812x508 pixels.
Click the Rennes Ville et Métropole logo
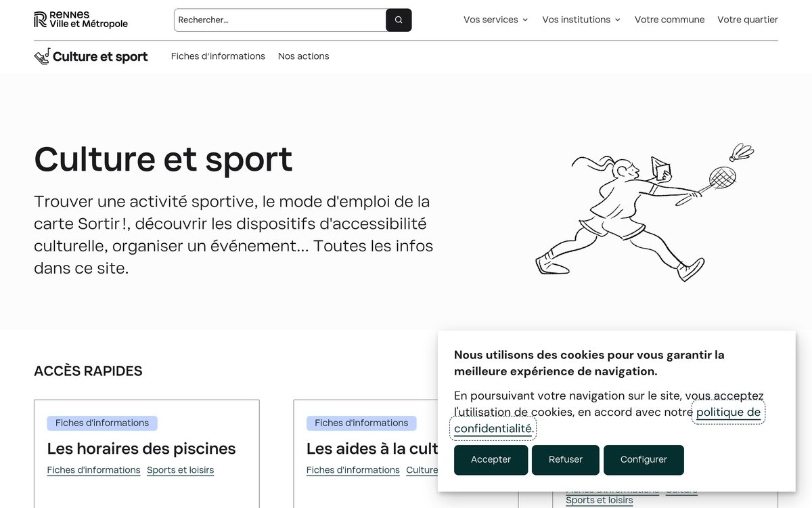[x=81, y=20]
